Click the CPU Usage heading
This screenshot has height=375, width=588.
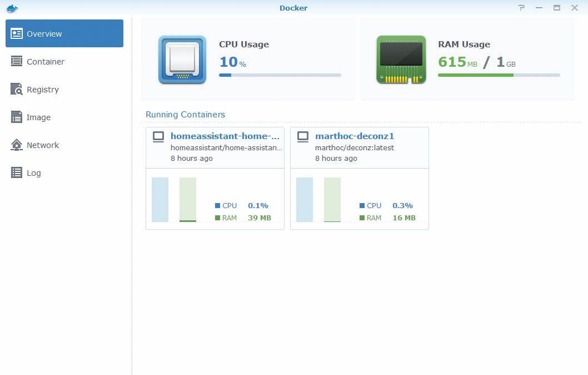[244, 45]
